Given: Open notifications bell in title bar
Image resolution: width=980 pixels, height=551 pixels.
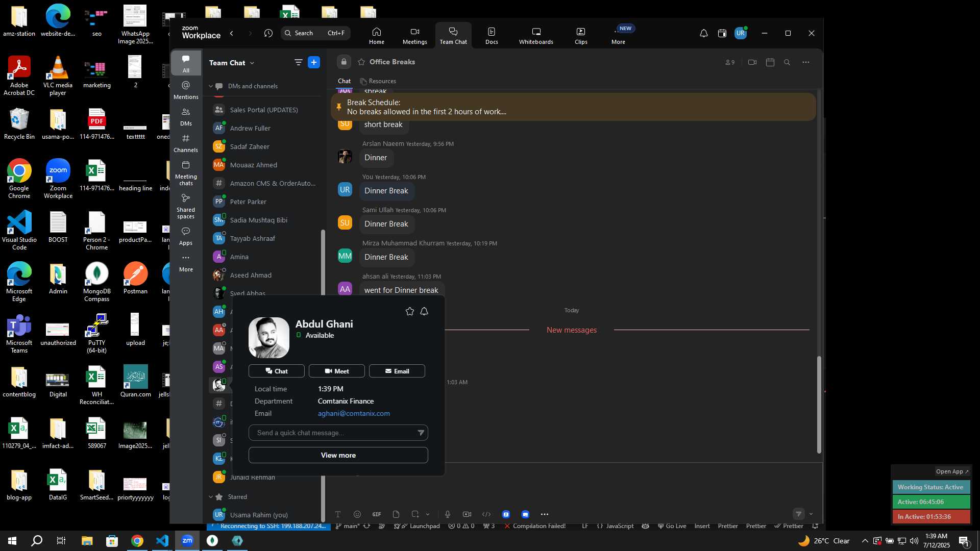Looking at the screenshot, I should (703, 33).
